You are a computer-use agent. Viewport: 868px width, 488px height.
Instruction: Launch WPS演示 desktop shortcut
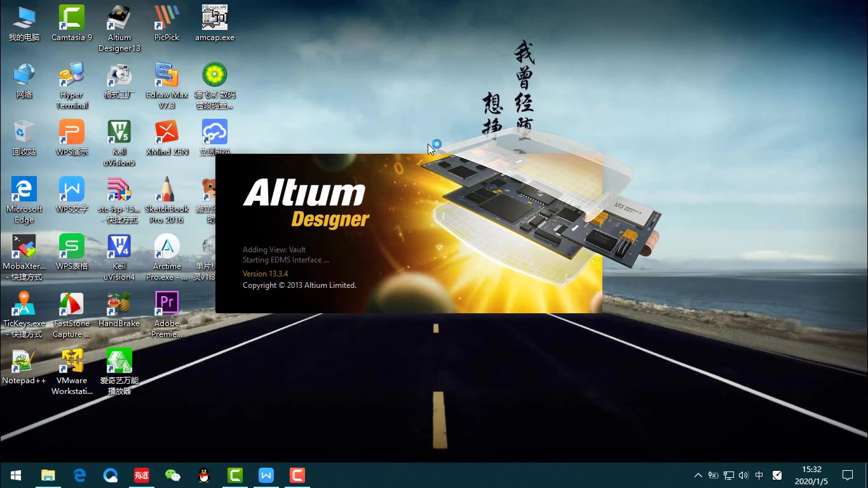coord(72,138)
